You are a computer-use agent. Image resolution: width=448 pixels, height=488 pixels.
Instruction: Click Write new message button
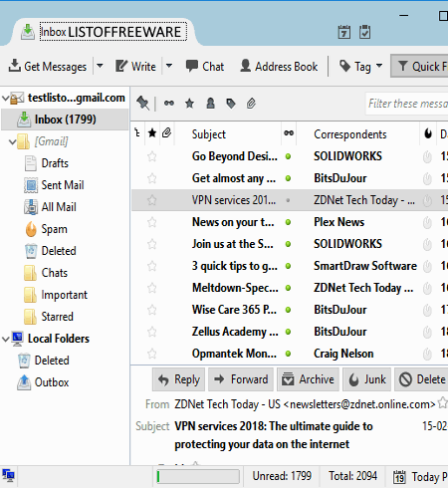click(x=135, y=66)
